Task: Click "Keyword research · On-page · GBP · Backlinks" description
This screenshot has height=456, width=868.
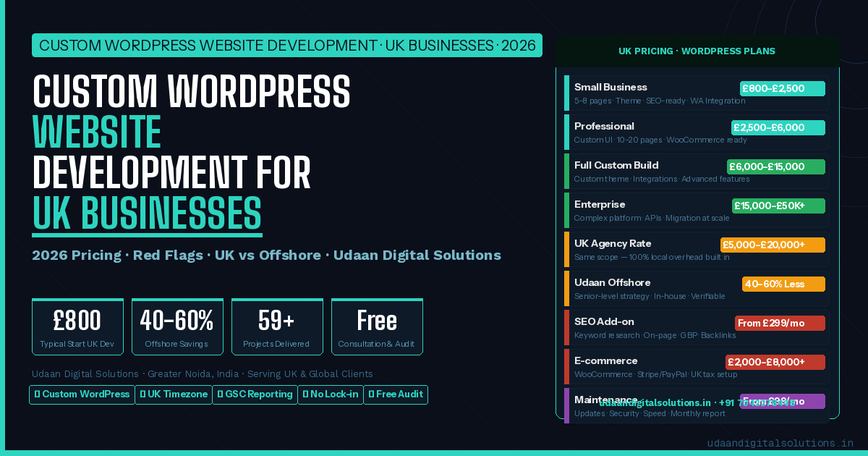Action: coord(655,335)
